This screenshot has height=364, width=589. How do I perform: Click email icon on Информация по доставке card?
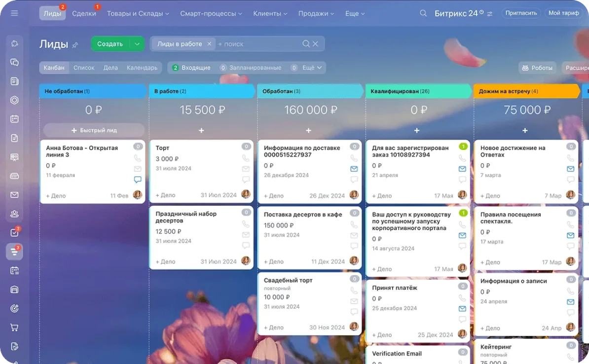354,169
